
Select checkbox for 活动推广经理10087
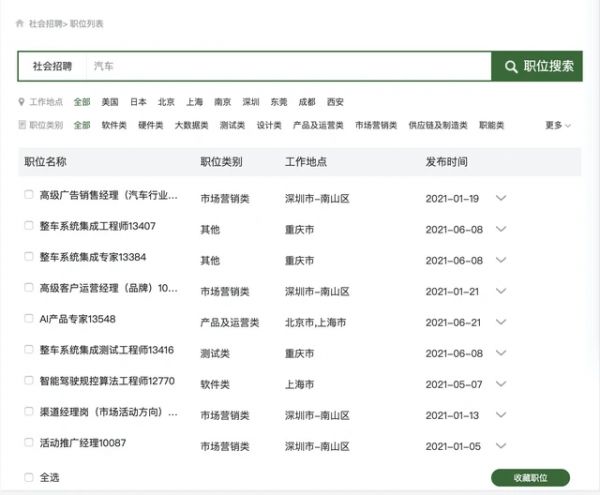29,442
